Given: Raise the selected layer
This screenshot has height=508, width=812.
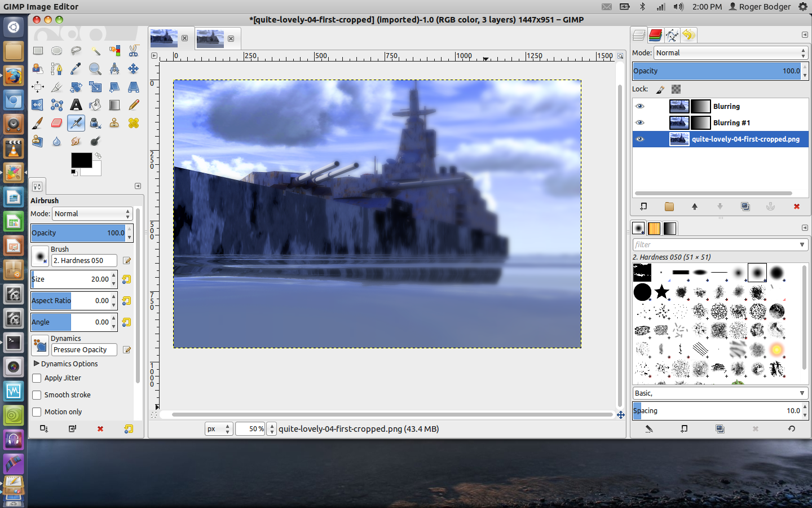Looking at the screenshot, I should (695, 207).
